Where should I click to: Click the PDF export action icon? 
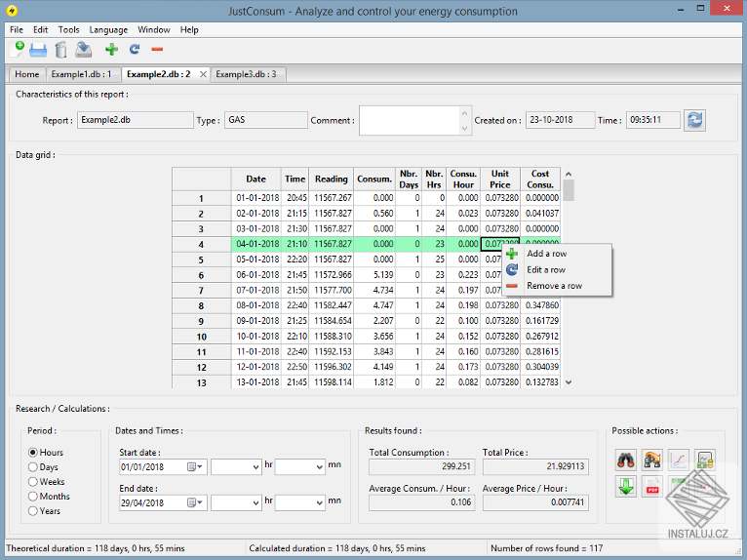pos(652,485)
